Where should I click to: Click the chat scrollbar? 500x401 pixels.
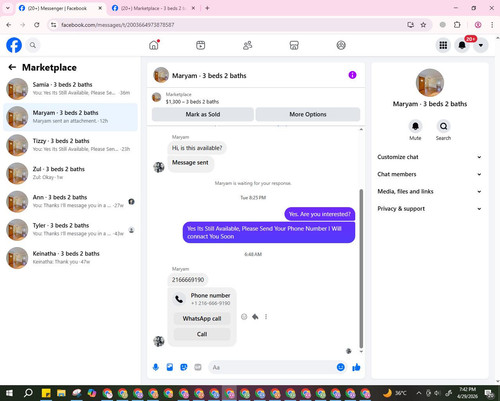(x=361, y=268)
